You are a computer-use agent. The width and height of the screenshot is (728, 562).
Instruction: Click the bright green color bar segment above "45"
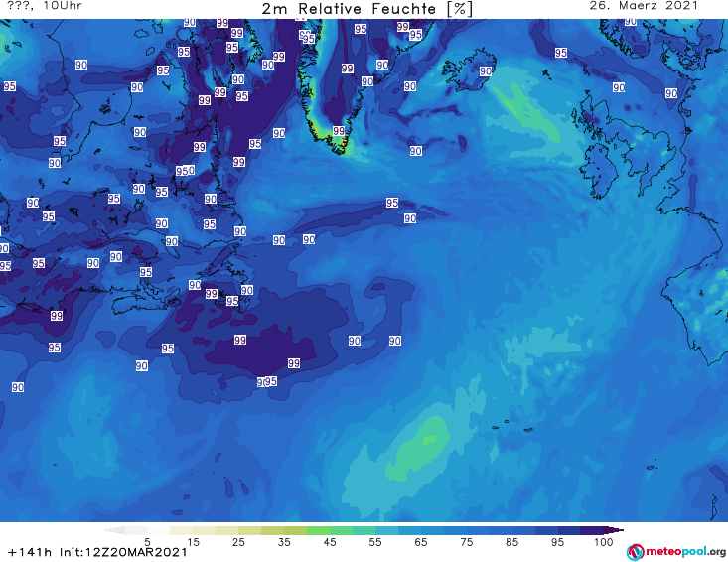(x=318, y=530)
